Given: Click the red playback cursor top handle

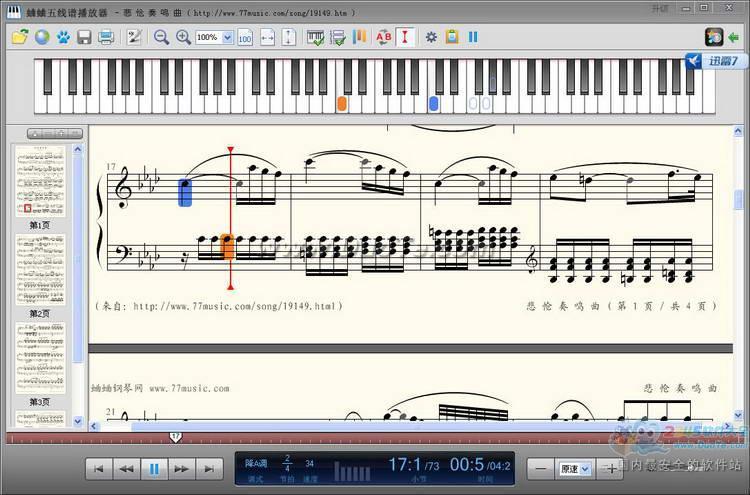Looking at the screenshot, I should pyautogui.click(x=231, y=150).
